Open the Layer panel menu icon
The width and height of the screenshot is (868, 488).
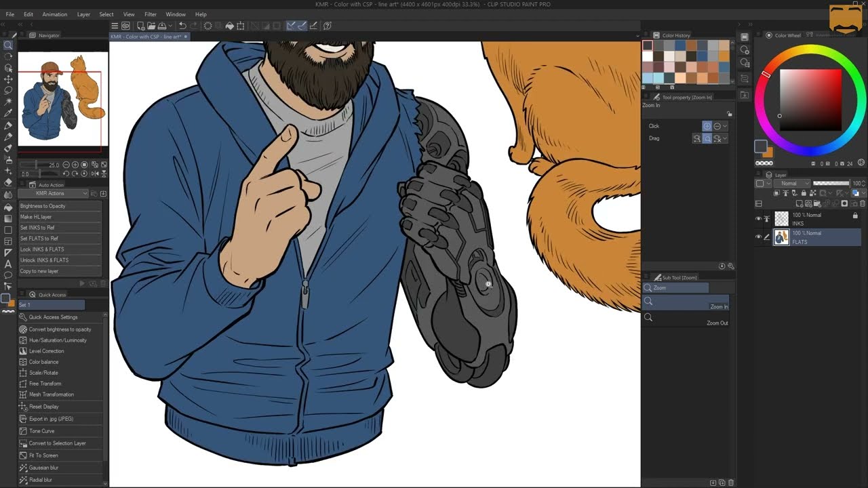point(759,175)
